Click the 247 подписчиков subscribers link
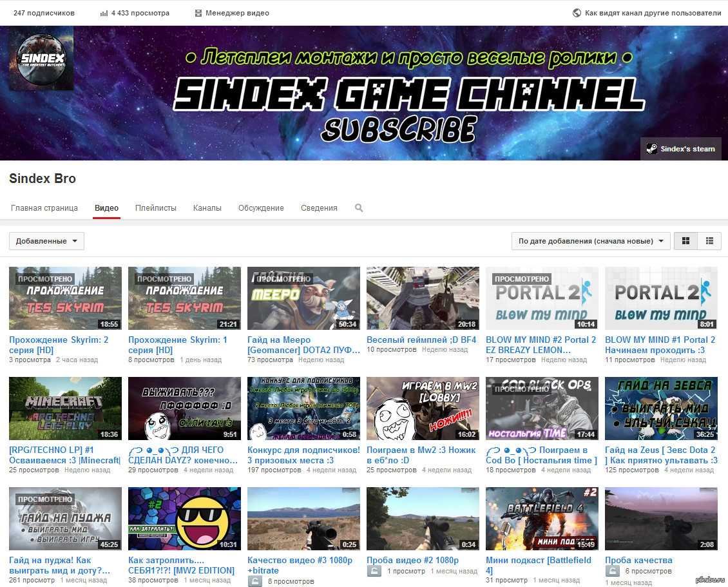This screenshot has height=587, width=728. pos(44,13)
